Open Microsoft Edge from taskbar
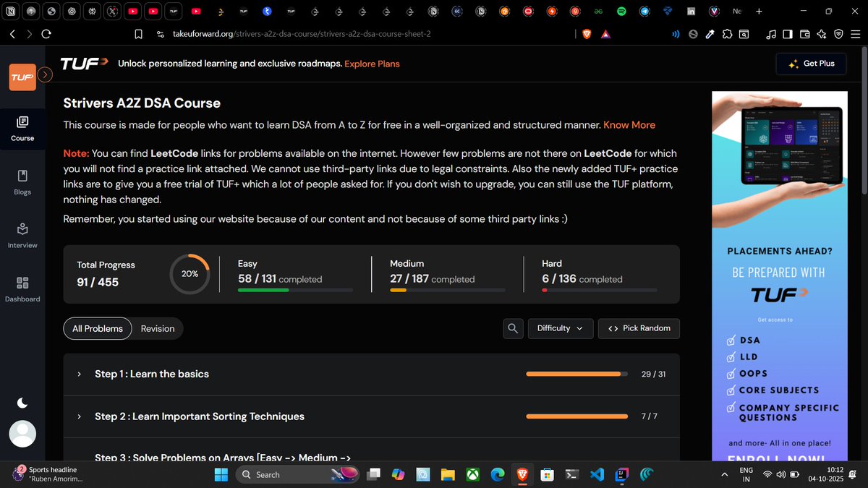868x488 pixels. tap(498, 474)
